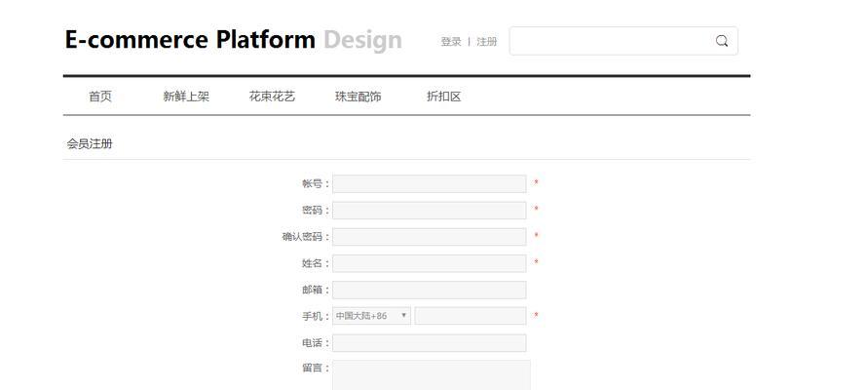Click the 手机 mobile number input
868x390 pixels.
[471, 316]
